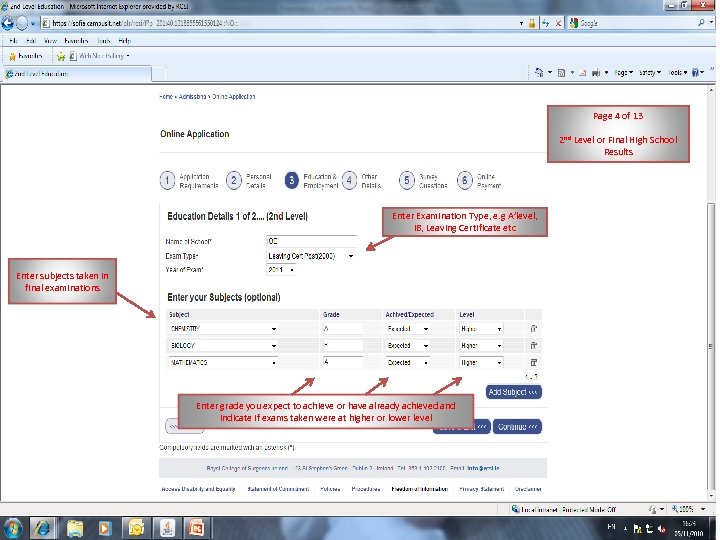Open PowerPoint from the taskbar
This screenshot has height=540, width=720.
pyautogui.click(x=197, y=528)
